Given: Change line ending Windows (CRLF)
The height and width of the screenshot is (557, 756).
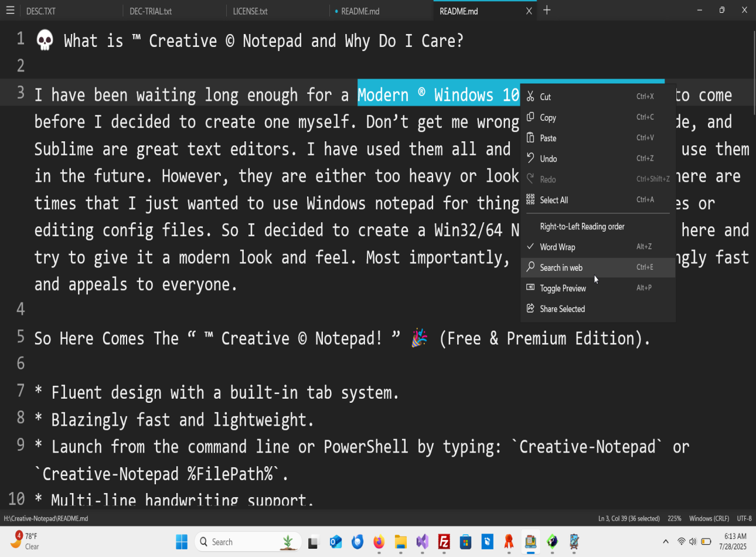Looking at the screenshot, I should (x=709, y=518).
